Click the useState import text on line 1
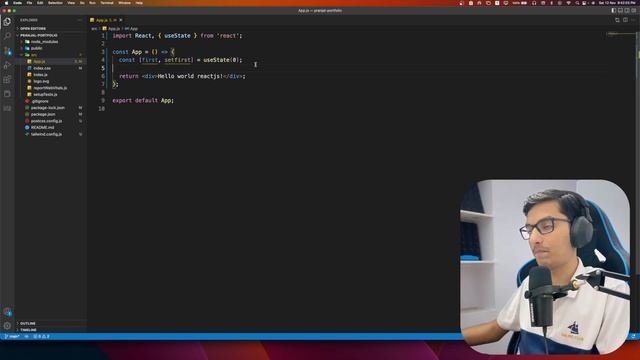 pyautogui.click(x=177, y=36)
